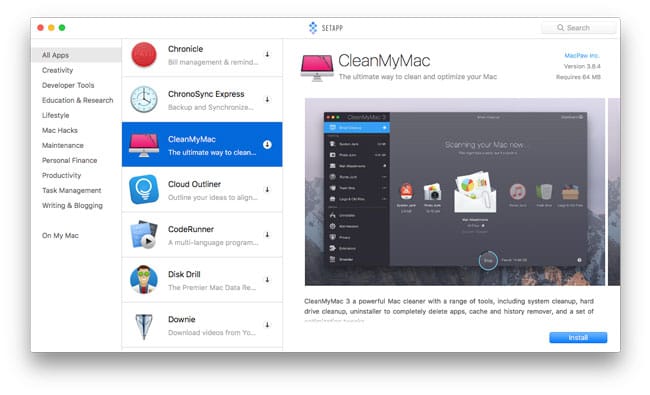The width and height of the screenshot is (650, 395).
Task: Open the Creativity category
Action: click(x=58, y=70)
